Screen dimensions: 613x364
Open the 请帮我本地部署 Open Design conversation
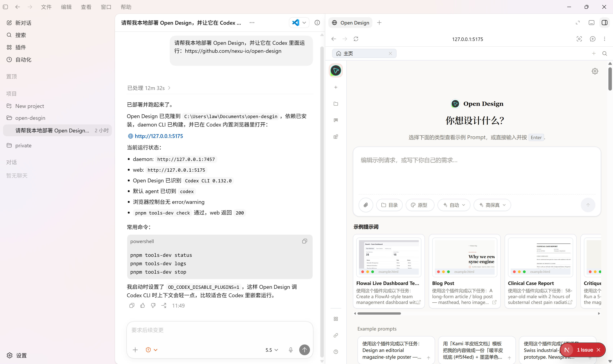coord(57,131)
